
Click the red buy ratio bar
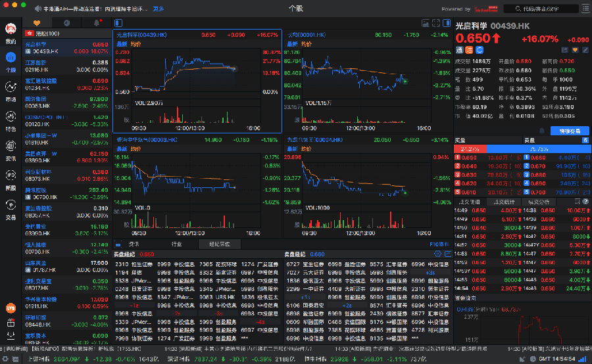pos(470,149)
